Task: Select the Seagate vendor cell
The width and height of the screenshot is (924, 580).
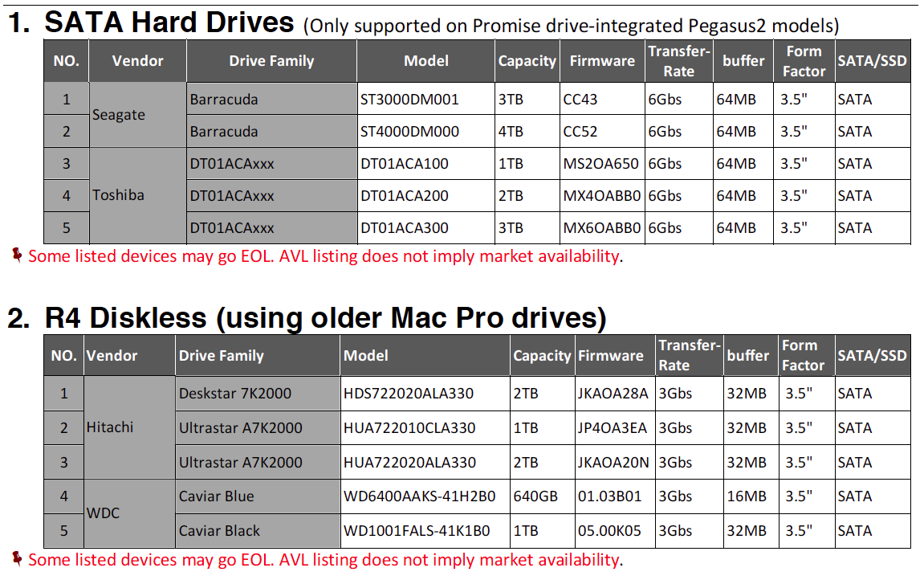Action: pyautogui.click(x=137, y=115)
